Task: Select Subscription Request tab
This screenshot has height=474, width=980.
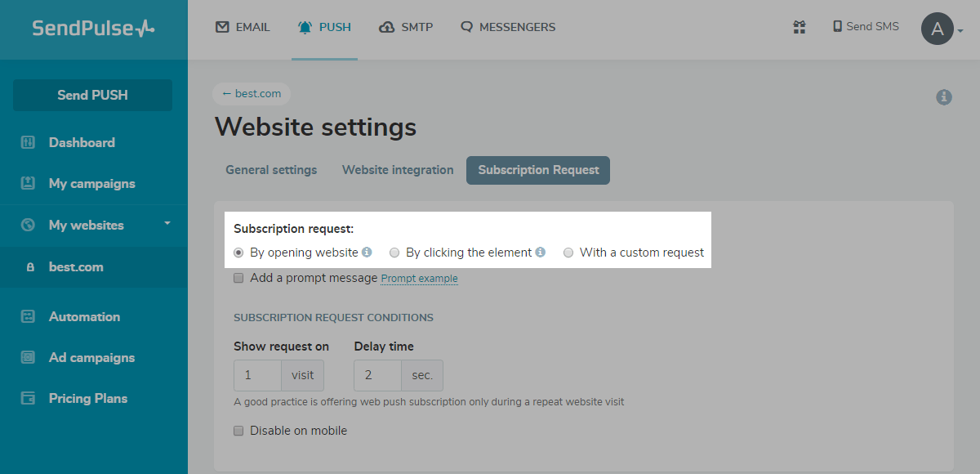Action: click(x=538, y=170)
